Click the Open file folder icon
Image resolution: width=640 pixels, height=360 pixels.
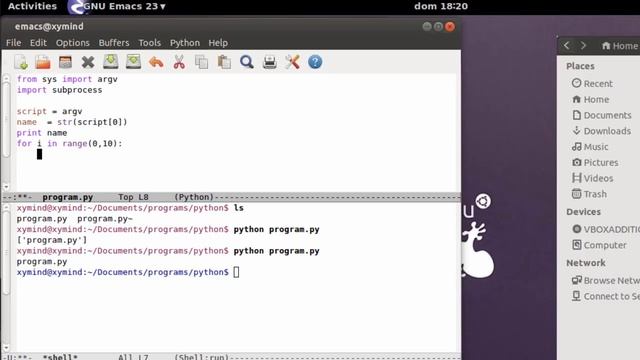point(43,62)
